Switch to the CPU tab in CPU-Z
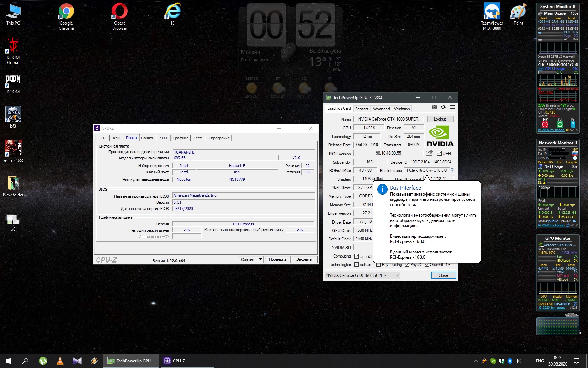 click(102, 138)
